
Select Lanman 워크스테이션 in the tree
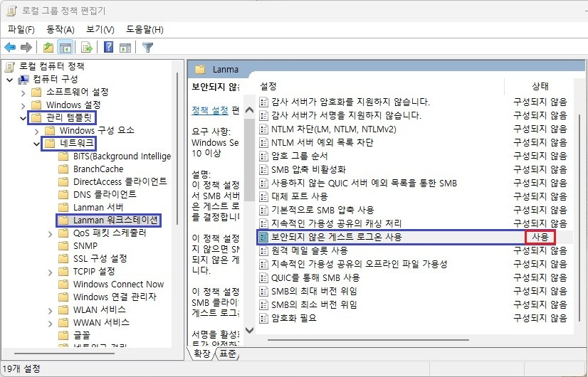pos(115,220)
